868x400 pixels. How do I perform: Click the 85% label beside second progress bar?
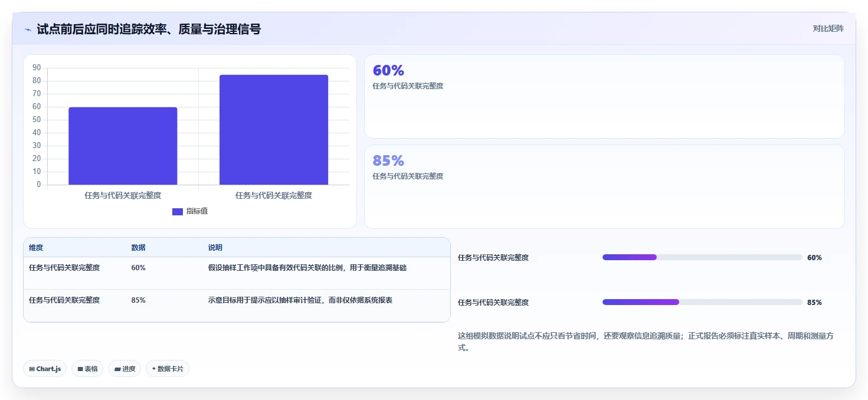pos(814,303)
